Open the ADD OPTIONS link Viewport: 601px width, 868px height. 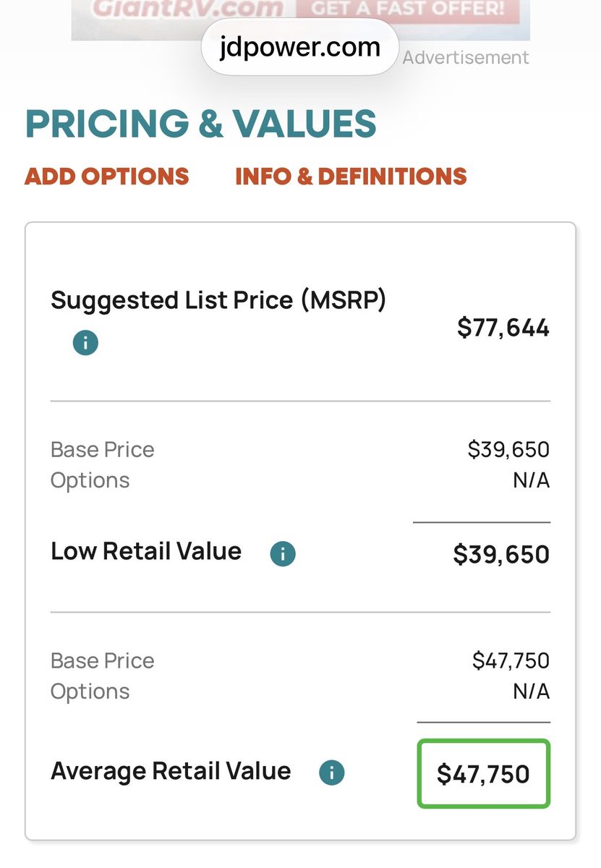[107, 176]
